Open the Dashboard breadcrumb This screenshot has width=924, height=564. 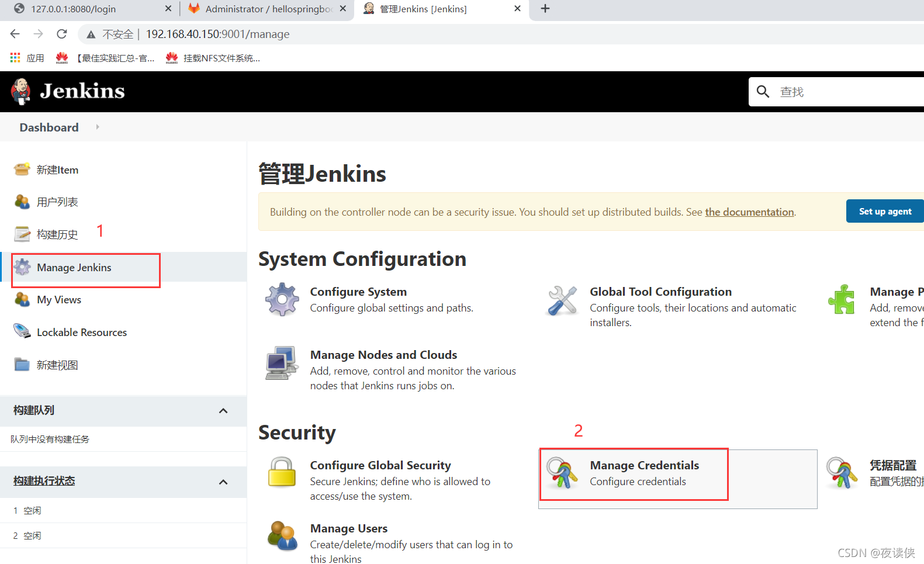point(49,127)
